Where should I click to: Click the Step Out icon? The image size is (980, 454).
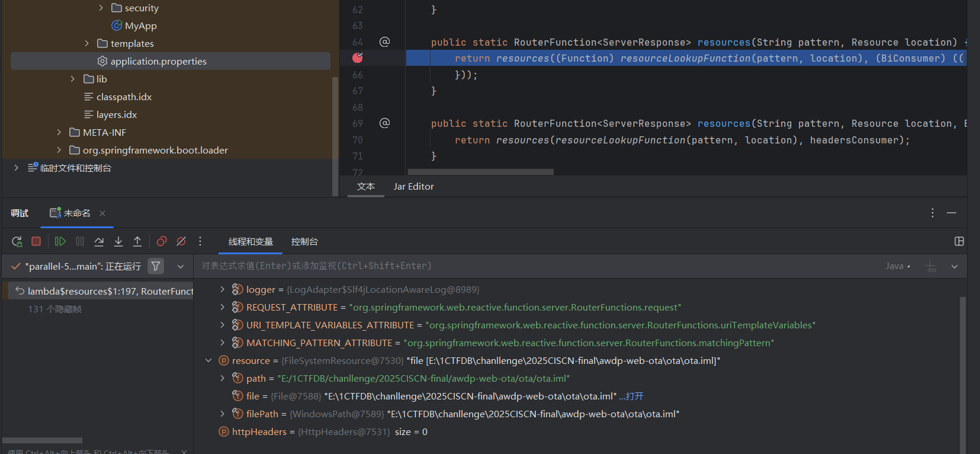click(137, 241)
